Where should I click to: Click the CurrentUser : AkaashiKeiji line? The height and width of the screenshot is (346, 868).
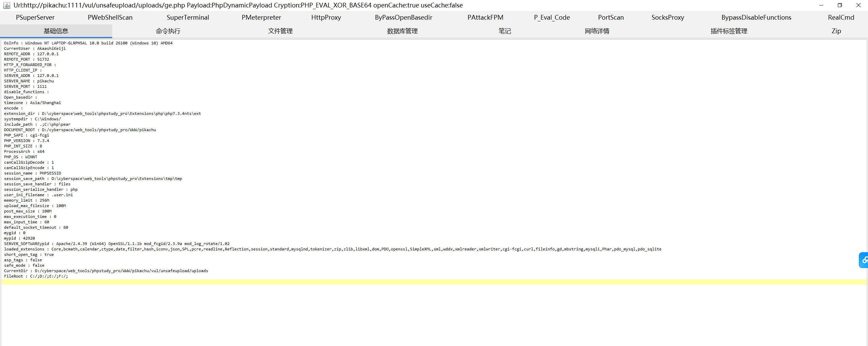click(x=35, y=48)
